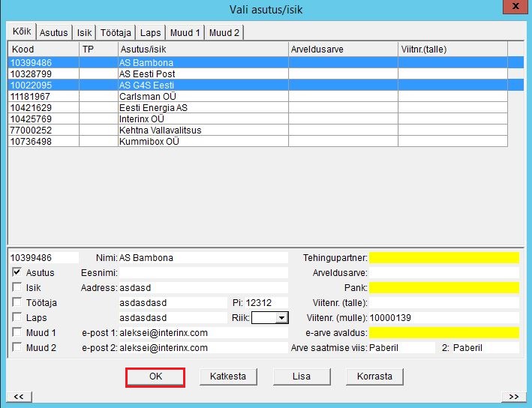Click the empty Eesnimi field
This screenshot has width=532, height=408.
click(x=203, y=273)
